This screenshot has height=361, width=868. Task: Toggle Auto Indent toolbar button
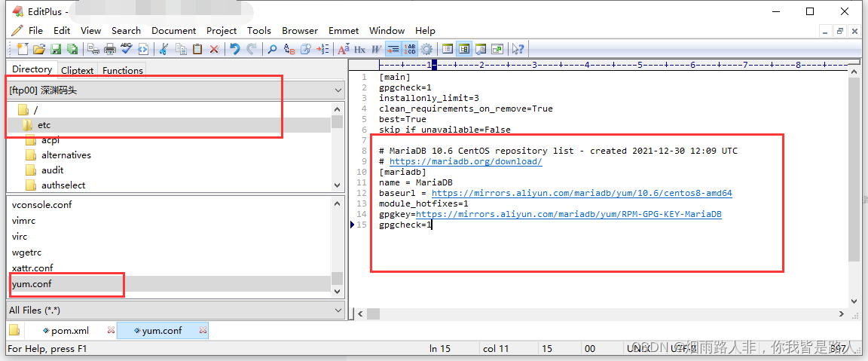click(x=393, y=49)
